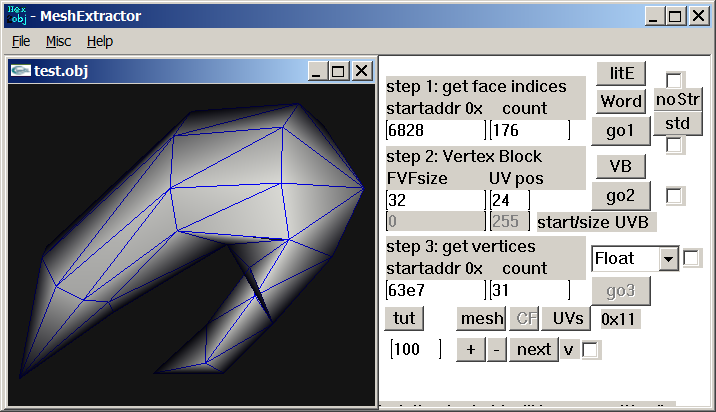Click the plus button
This screenshot has height=412, width=716.
coord(471,350)
